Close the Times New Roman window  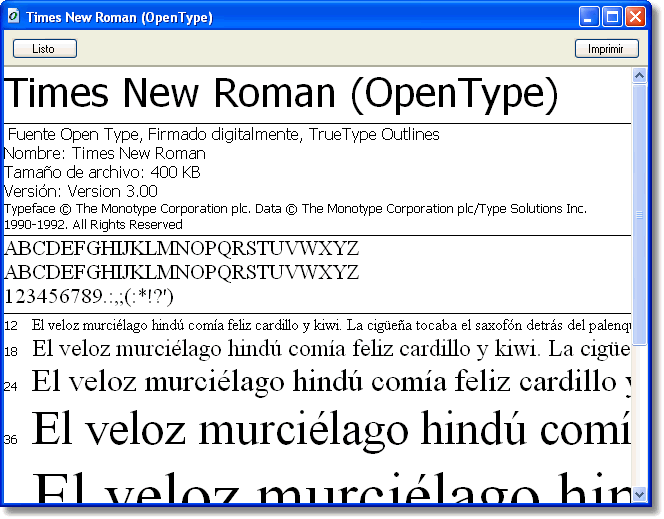(636, 17)
